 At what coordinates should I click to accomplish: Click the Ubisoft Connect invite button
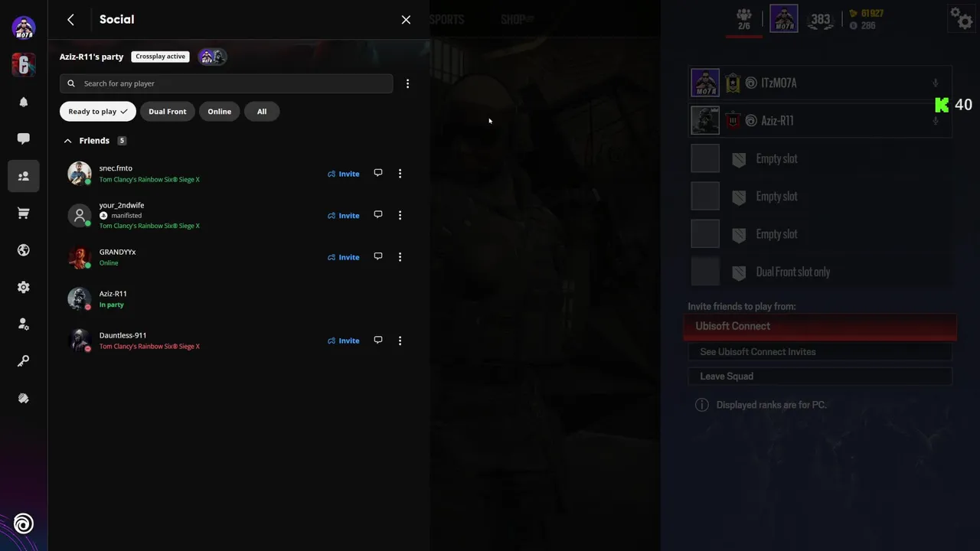[820, 326]
